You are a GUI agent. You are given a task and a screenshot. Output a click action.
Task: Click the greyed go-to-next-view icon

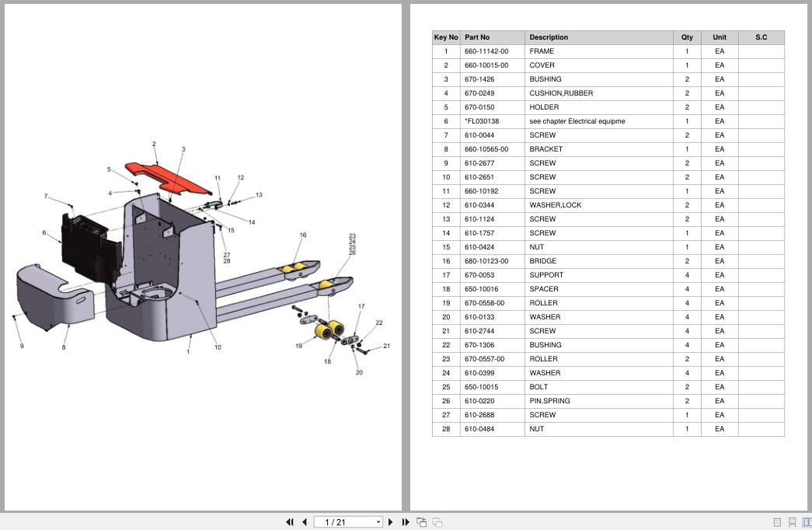coord(437,522)
